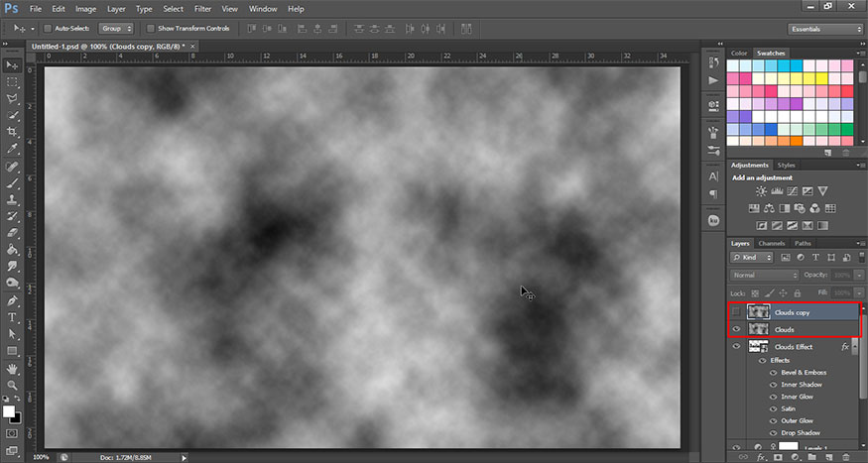868x463 pixels.
Task: Open the Auto-Select Group dropdown
Action: [116, 29]
